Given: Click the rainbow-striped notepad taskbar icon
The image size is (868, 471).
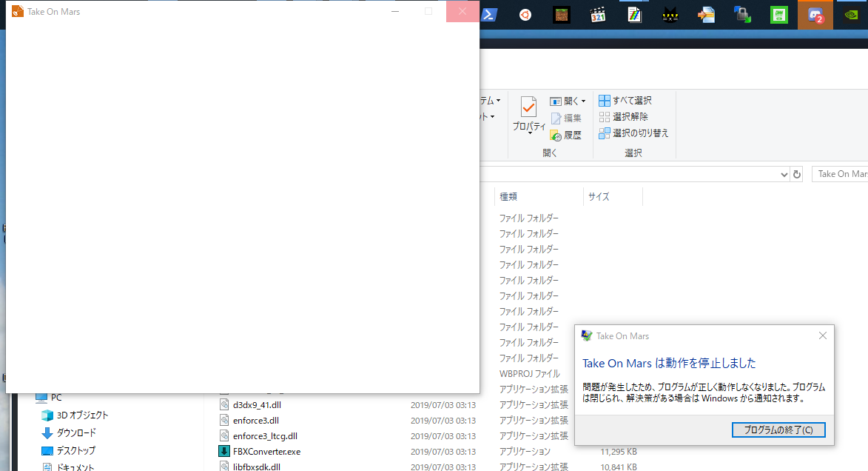Looking at the screenshot, I should click(634, 15).
